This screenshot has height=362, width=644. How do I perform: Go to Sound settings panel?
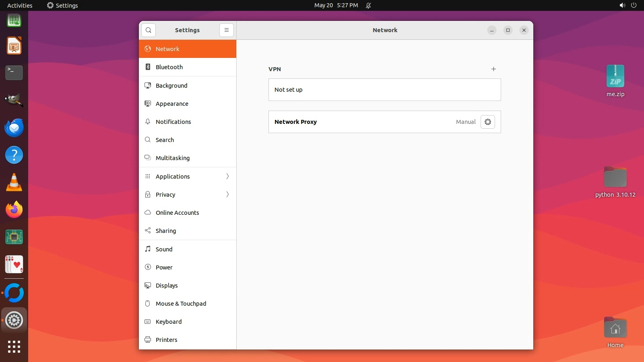[x=188, y=249]
